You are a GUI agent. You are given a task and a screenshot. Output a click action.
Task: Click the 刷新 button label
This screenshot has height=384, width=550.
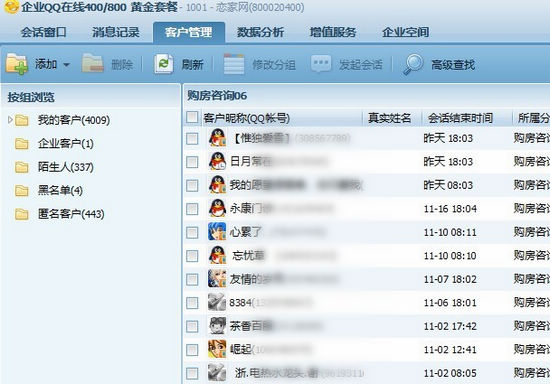click(193, 65)
